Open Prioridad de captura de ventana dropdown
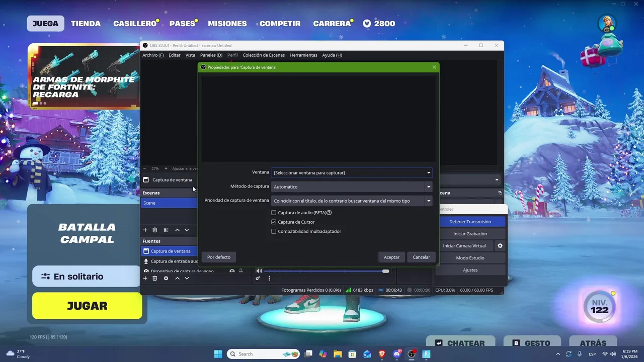Screen dimensions: 644x362 (352, 201)
